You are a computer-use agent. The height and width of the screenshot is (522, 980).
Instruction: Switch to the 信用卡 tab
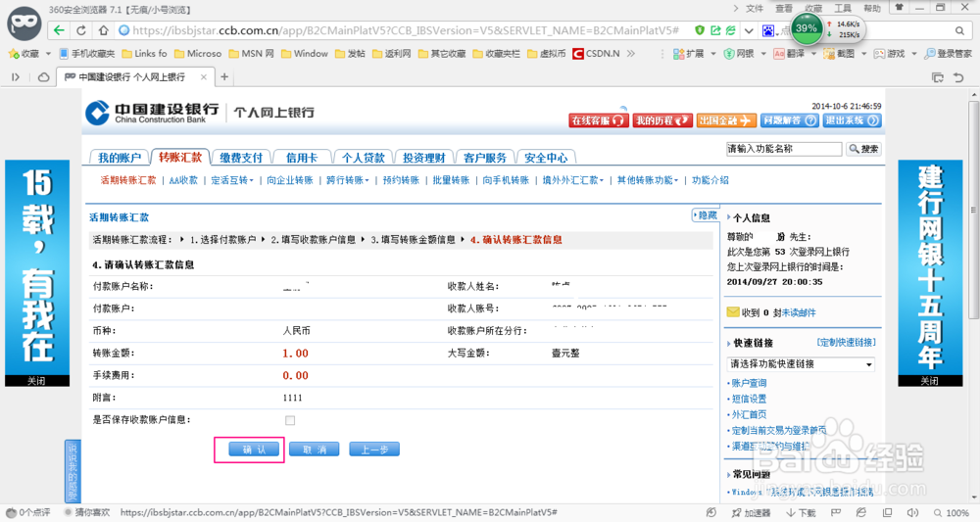pos(302,158)
